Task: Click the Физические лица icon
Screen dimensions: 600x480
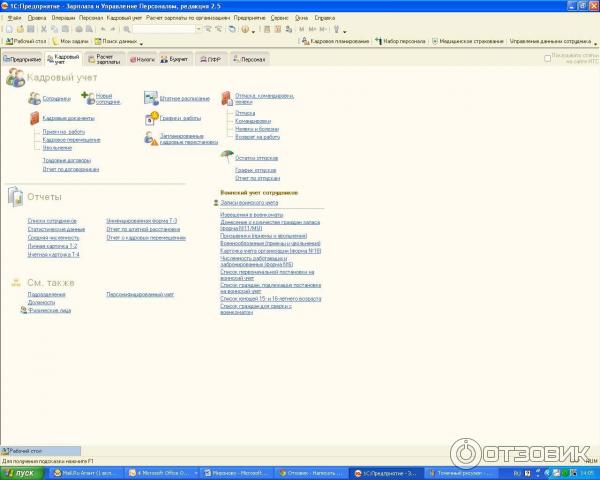Action: (23, 311)
